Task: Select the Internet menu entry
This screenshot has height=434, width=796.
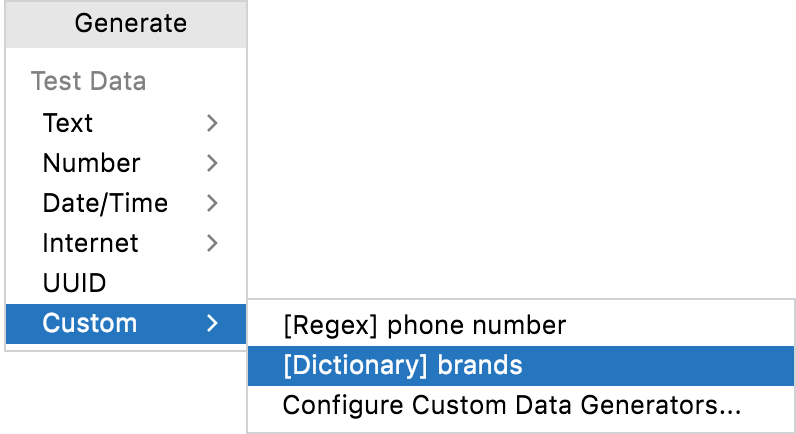Action: [x=126, y=243]
